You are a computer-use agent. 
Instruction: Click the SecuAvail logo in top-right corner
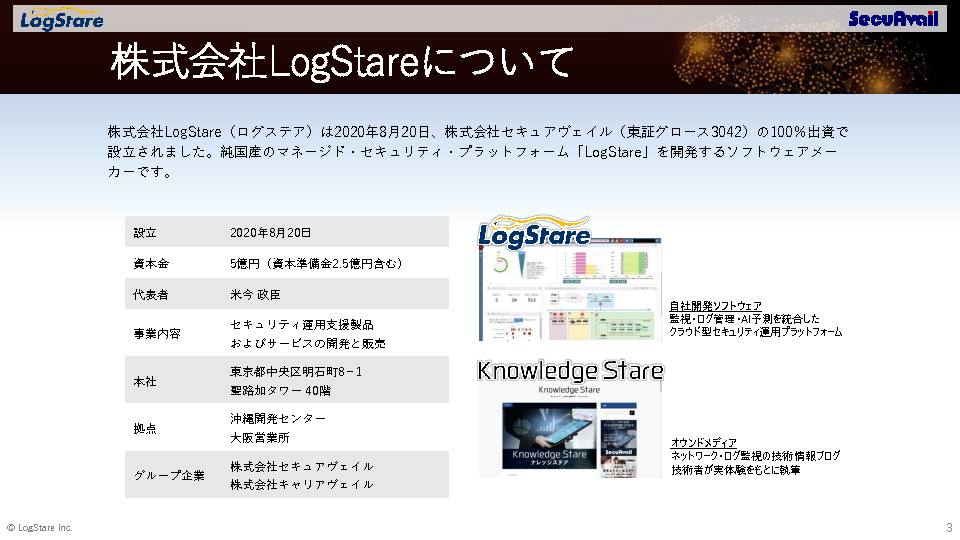[893, 18]
